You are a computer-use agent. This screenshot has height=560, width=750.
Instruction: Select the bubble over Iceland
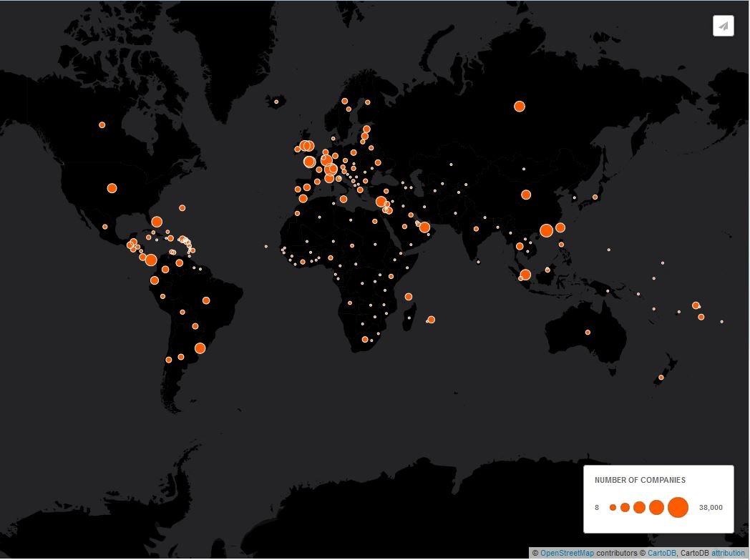276,102
